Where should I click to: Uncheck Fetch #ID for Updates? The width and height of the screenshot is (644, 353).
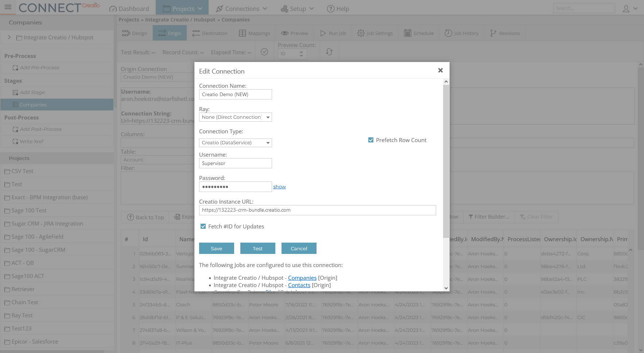203,226
